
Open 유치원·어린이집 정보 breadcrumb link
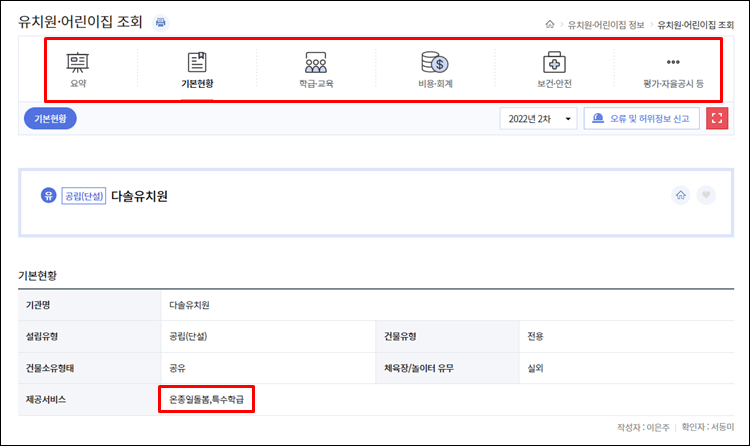pos(606,25)
